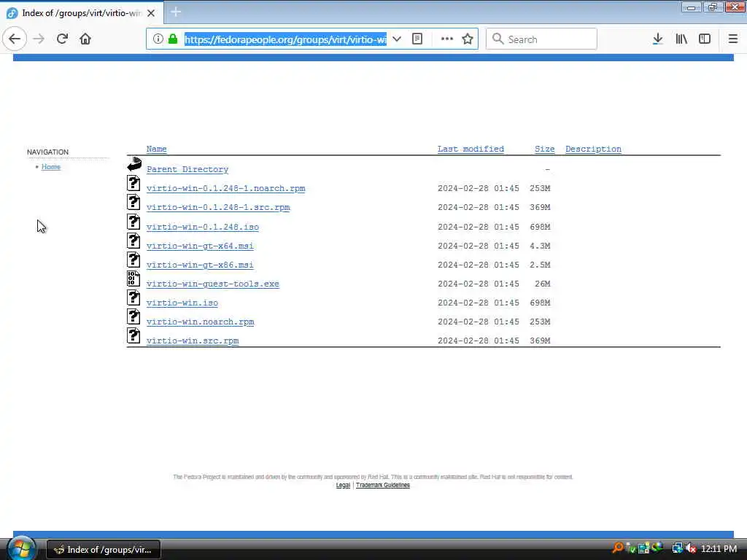Open the downloads panel
The width and height of the screenshot is (747, 560).
657,39
